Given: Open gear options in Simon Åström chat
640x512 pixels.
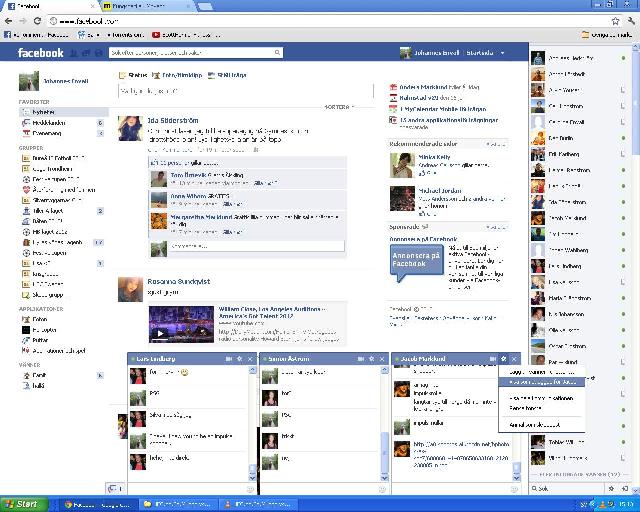Looking at the screenshot, I should 371,359.
